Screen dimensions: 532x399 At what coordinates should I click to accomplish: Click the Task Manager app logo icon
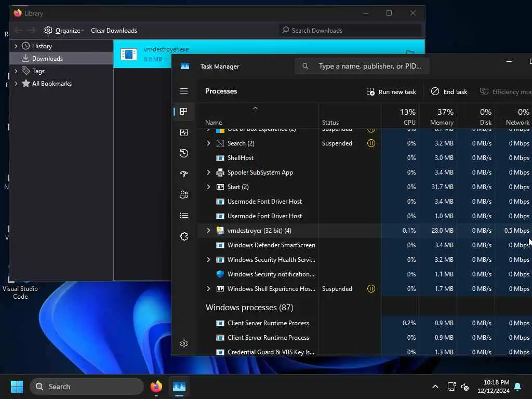click(185, 66)
